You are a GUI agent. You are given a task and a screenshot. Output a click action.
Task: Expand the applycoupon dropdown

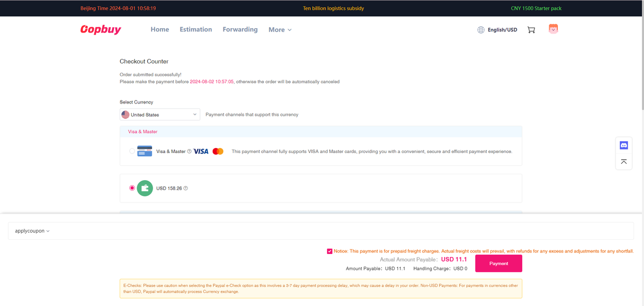tap(32, 231)
